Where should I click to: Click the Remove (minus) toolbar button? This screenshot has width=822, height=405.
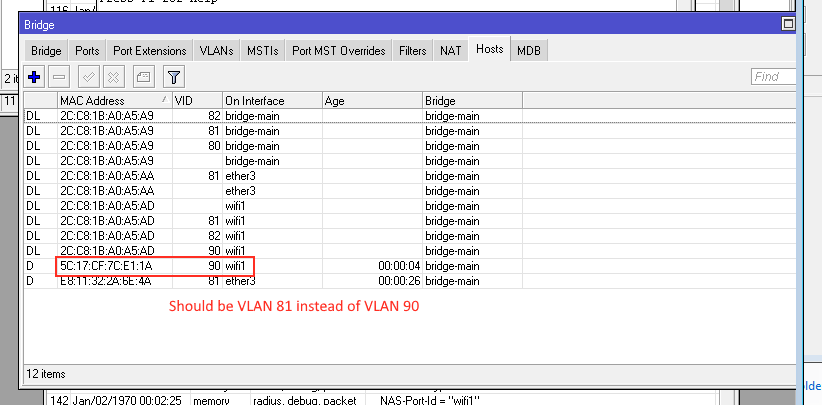[59, 78]
